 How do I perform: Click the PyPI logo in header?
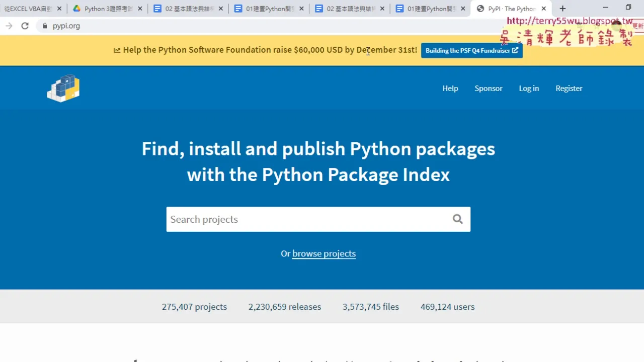[x=63, y=88]
